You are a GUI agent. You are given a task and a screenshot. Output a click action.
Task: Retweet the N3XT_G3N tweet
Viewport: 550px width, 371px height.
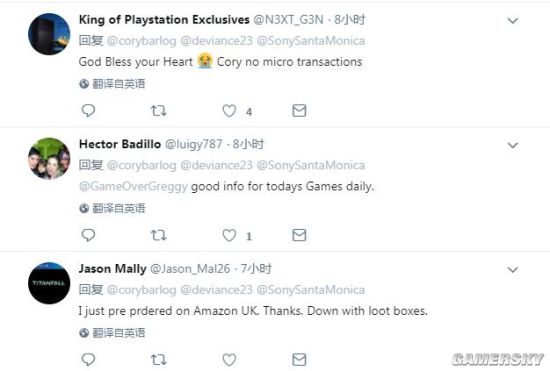[159, 111]
